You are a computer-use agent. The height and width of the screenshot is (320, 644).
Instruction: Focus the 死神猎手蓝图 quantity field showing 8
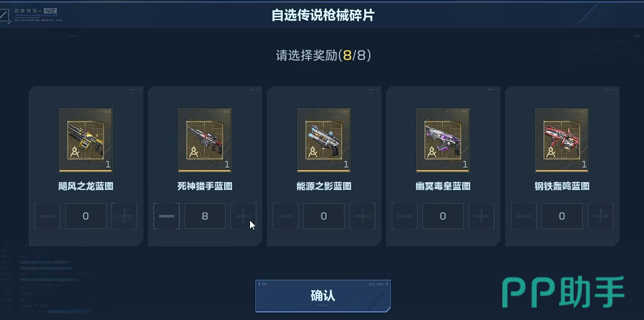point(205,216)
